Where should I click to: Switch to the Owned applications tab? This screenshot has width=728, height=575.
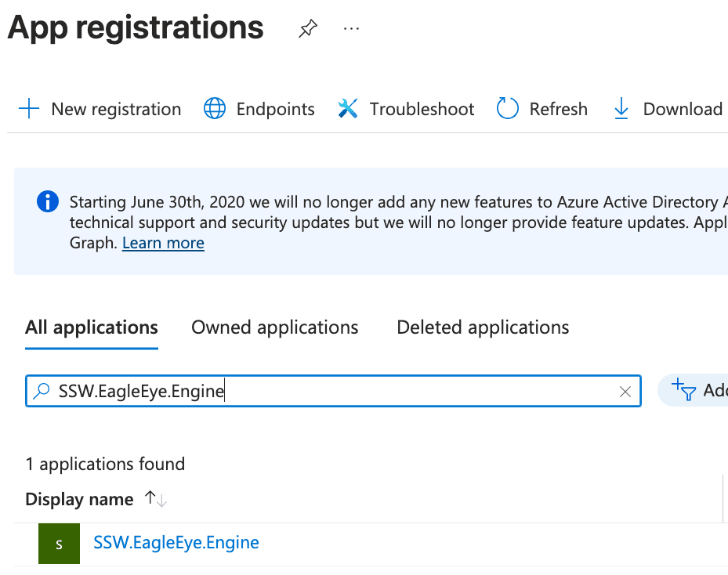coord(274,327)
